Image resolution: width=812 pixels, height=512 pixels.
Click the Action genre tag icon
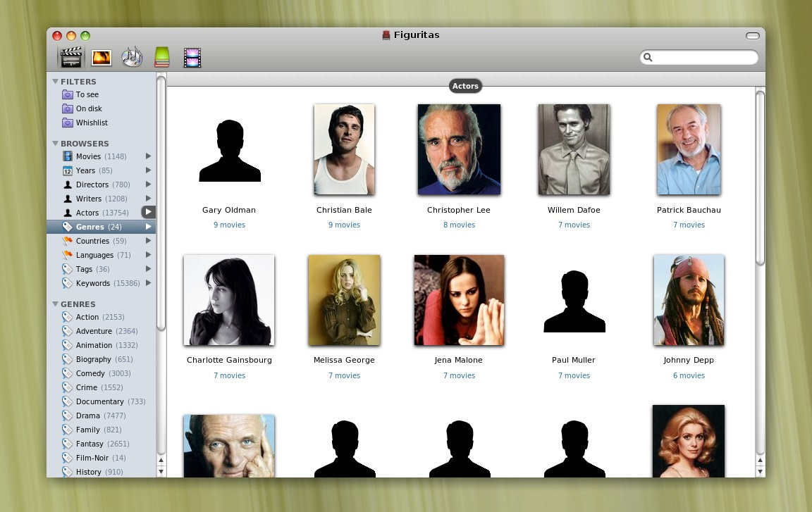[x=68, y=317]
